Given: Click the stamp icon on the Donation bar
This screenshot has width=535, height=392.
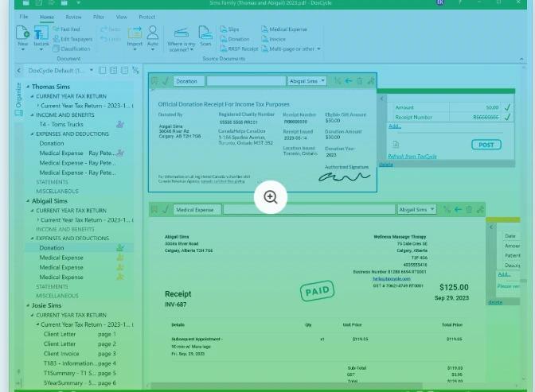Looking at the screenshot, I should point(371,81).
